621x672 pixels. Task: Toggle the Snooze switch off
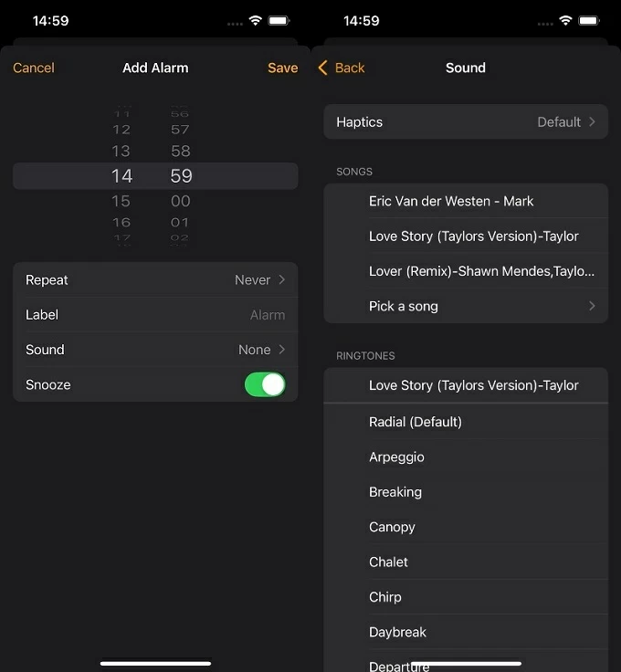click(265, 384)
